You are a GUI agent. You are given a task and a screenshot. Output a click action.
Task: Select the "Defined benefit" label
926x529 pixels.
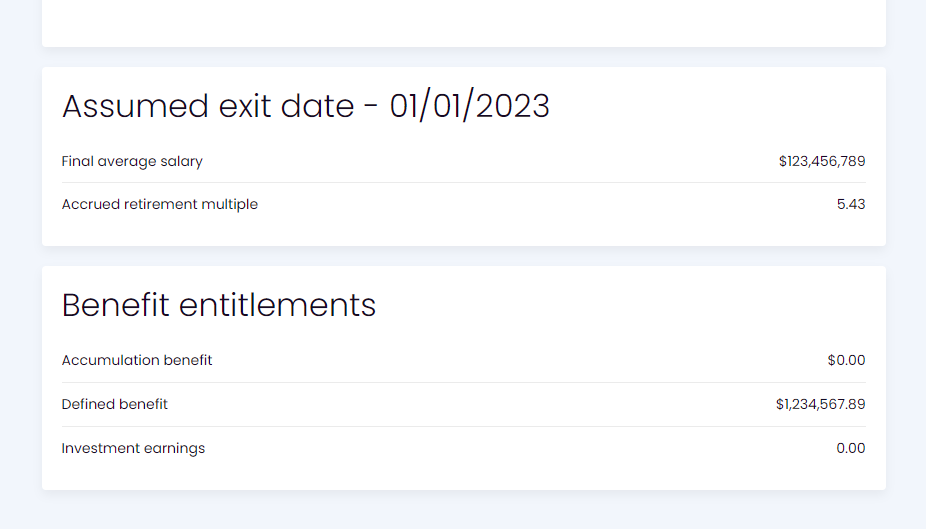[x=115, y=404]
